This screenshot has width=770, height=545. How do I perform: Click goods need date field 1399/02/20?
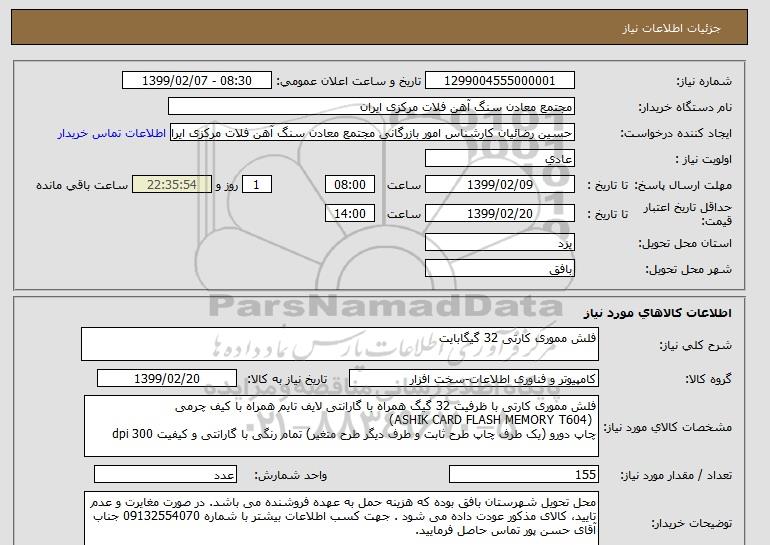coord(167,379)
